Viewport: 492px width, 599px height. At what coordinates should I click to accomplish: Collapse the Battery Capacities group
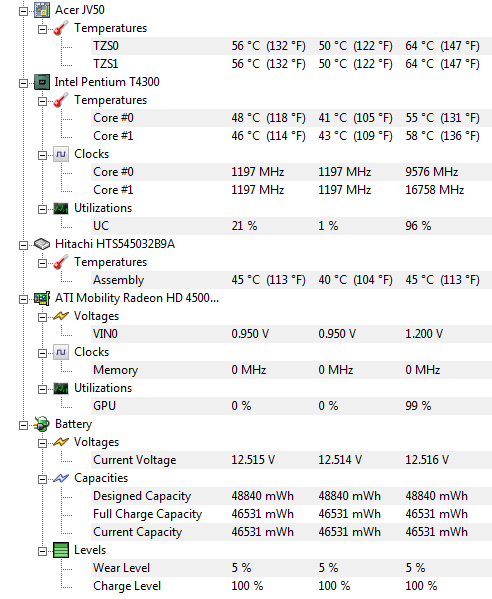click(42, 479)
